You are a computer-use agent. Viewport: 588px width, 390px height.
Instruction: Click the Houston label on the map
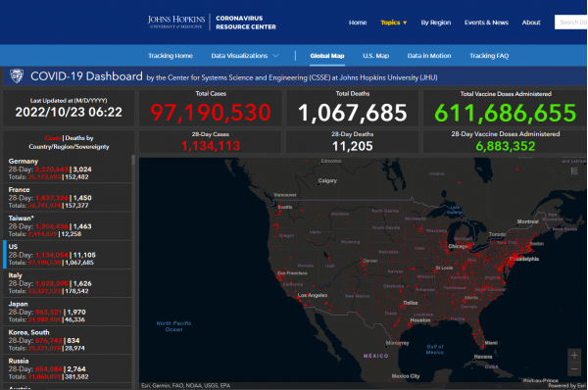[x=420, y=320]
